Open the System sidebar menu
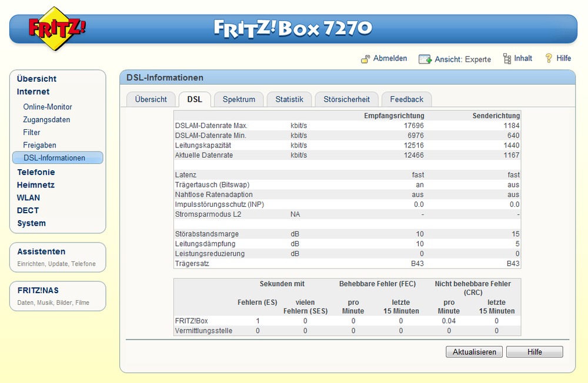 [x=32, y=223]
